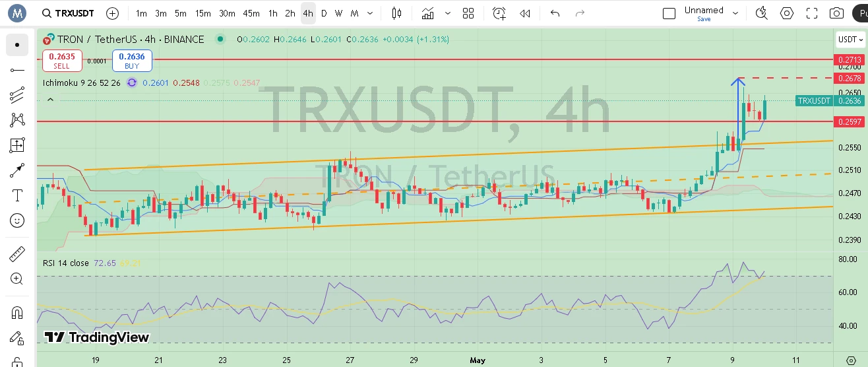Click the RSI 14 close legend
The width and height of the screenshot is (868, 367).
pyautogui.click(x=66, y=263)
